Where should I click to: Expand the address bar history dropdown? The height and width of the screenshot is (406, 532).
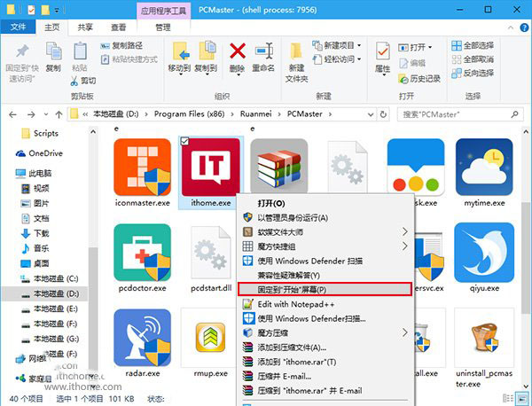(371, 114)
